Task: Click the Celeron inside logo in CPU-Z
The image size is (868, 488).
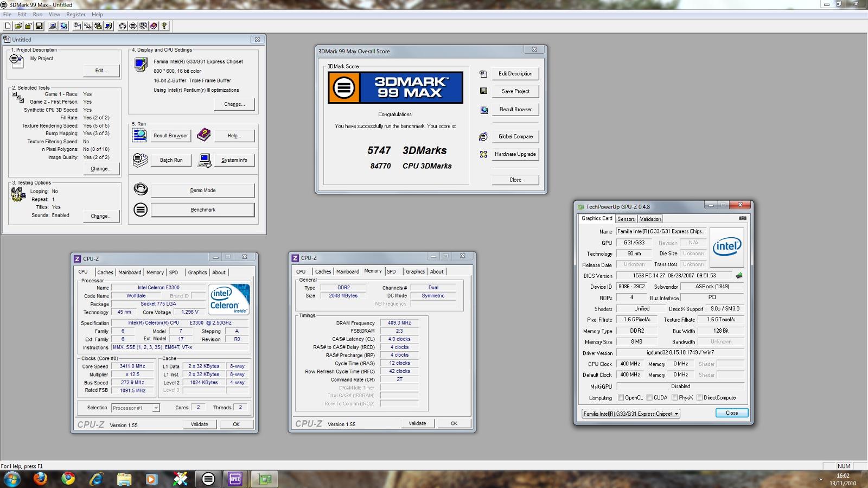Action: tap(229, 300)
